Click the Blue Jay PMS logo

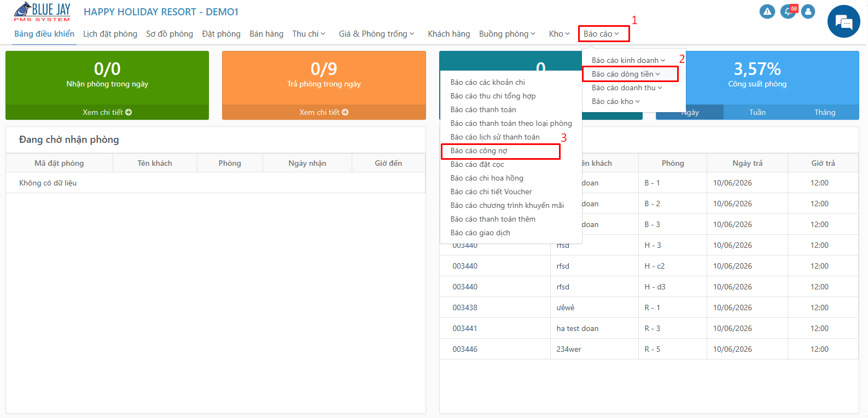pos(42,11)
